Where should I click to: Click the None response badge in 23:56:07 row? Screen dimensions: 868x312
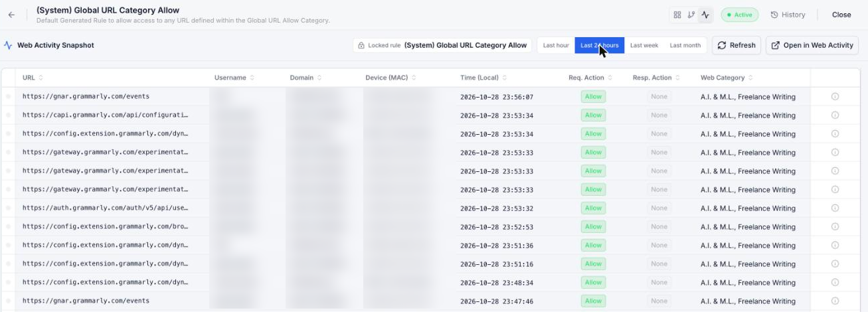[659, 96]
